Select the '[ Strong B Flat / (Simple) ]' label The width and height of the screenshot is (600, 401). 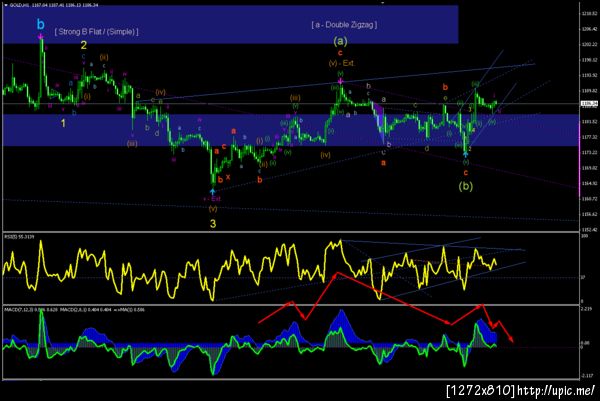click(96, 32)
